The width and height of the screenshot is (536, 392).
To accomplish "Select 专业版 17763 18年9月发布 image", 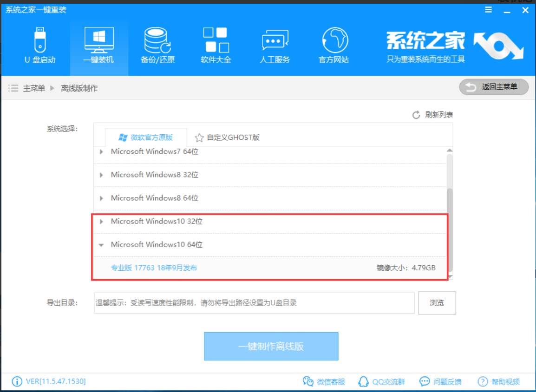I will tap(154, 268).
